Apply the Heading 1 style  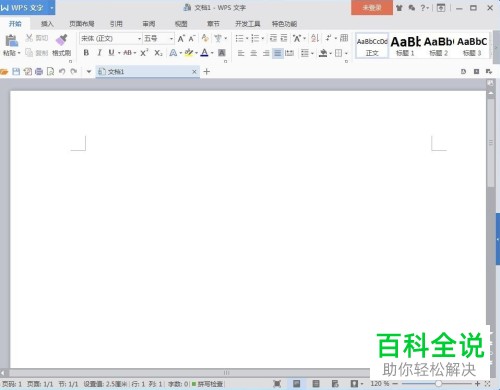[405, 46]
